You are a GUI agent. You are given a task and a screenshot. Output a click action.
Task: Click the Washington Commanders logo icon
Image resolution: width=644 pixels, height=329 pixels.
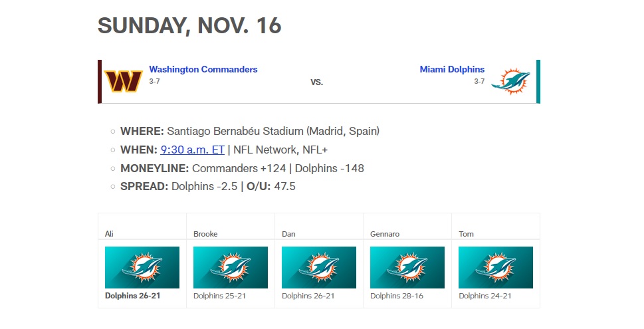(x=124, y=81)
